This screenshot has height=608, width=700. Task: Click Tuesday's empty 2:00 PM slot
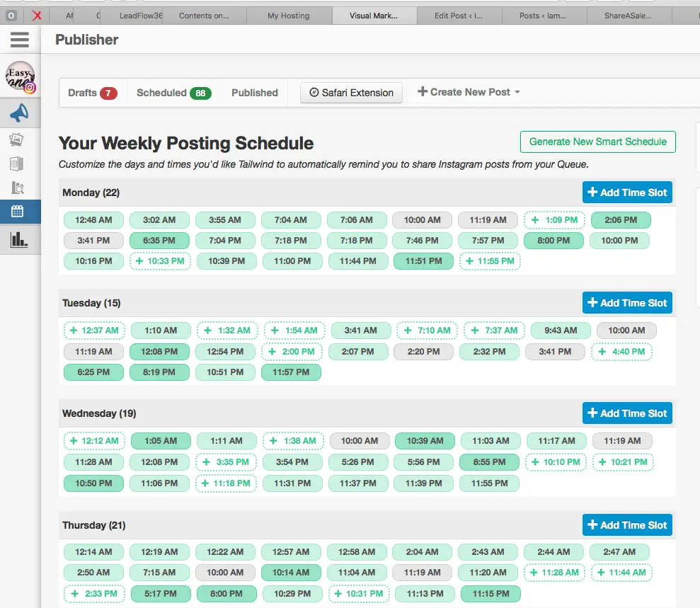point(292,352)
